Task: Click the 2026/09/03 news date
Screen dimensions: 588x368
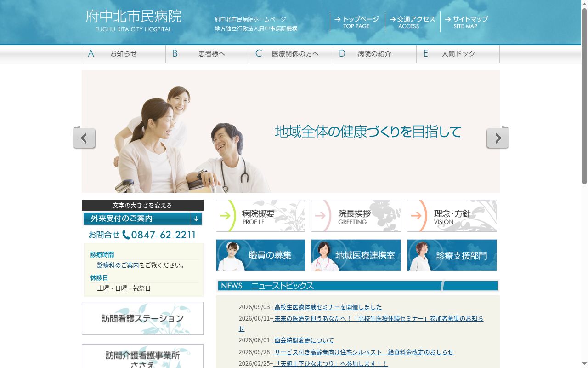Action: click(x=254, y=307)
